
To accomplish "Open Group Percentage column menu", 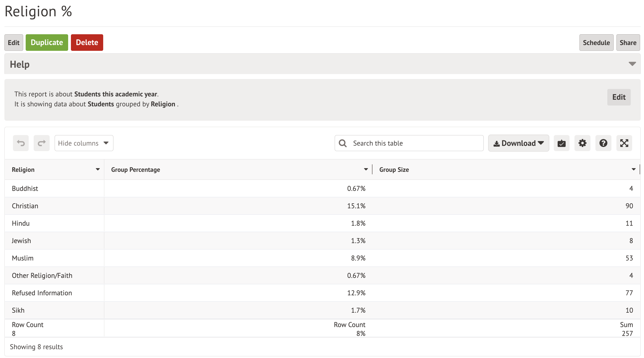I will [366, 169].
